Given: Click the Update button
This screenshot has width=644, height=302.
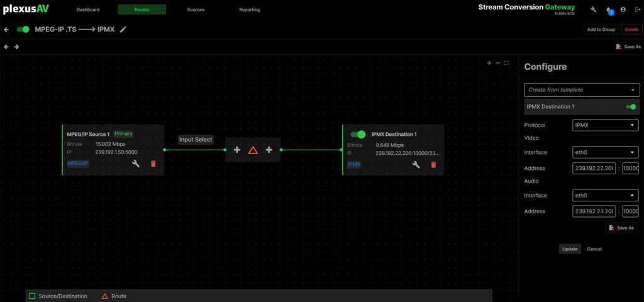Looking at the screenshot, I should point(570,249).
